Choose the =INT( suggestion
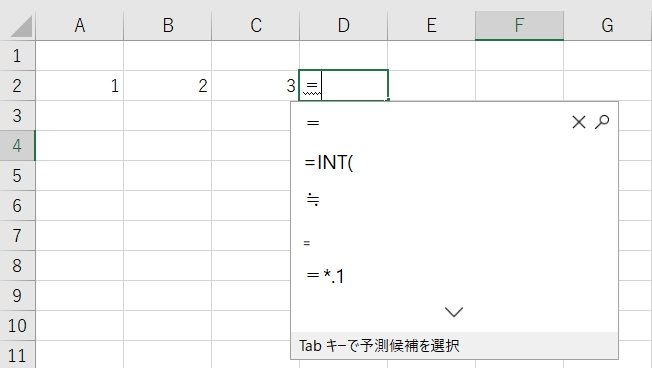Image resolution: width=652 pixels, height=368 pixels. pyautogui.click(x=328, y=162)
